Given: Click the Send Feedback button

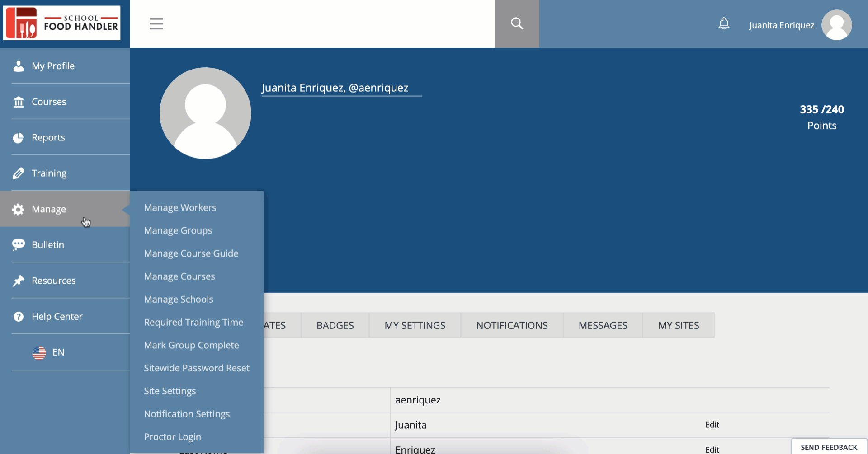Looking at the screenshot, I should [x=829, y=447].
